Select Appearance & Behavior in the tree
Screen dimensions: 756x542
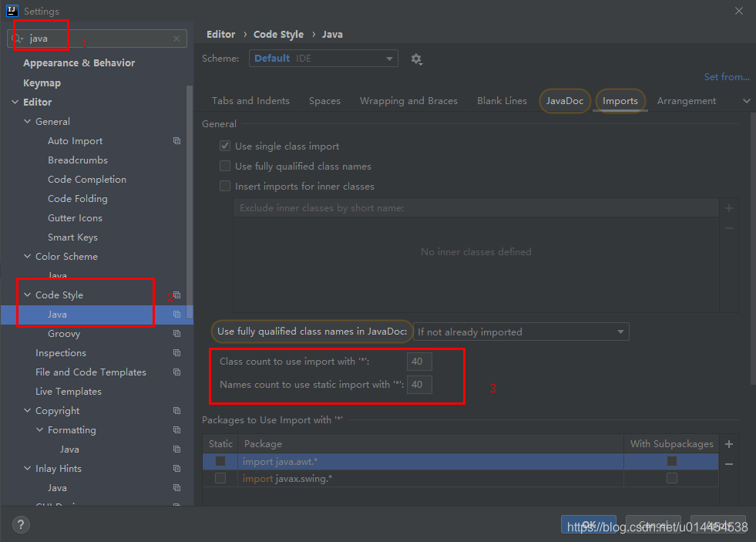pyautogui.click(x=79, y=62)
